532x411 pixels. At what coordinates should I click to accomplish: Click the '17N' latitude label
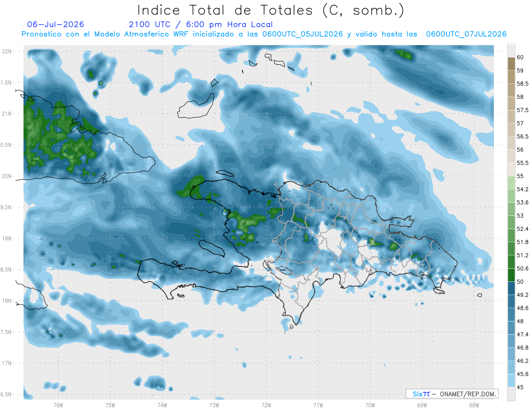7,363
